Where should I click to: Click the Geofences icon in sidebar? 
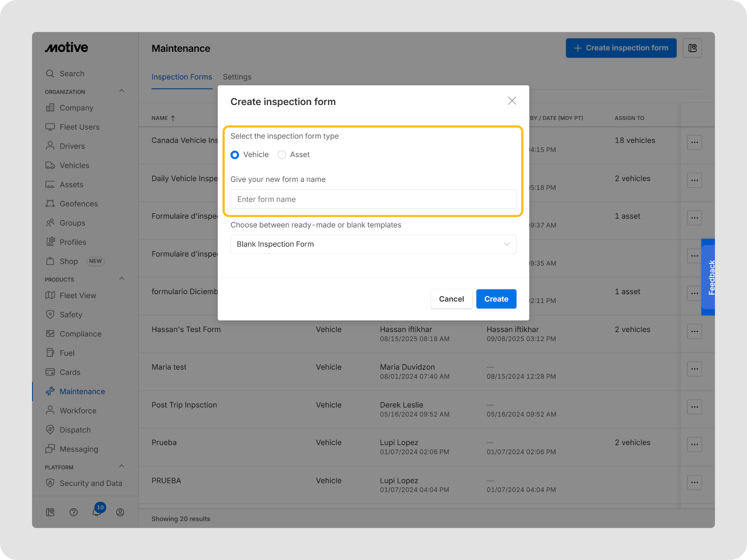click(x=50, y=203)
